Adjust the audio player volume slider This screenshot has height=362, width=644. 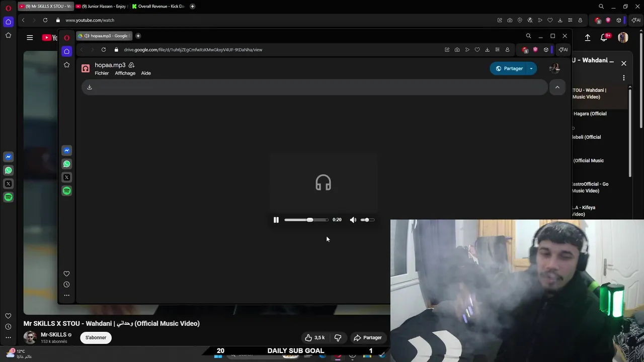(x=367, y=220)
